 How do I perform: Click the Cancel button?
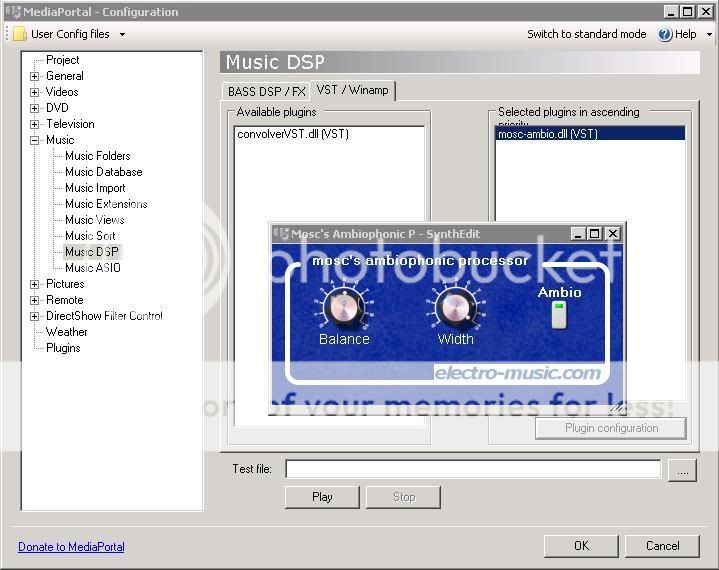(x=662, y=546)
